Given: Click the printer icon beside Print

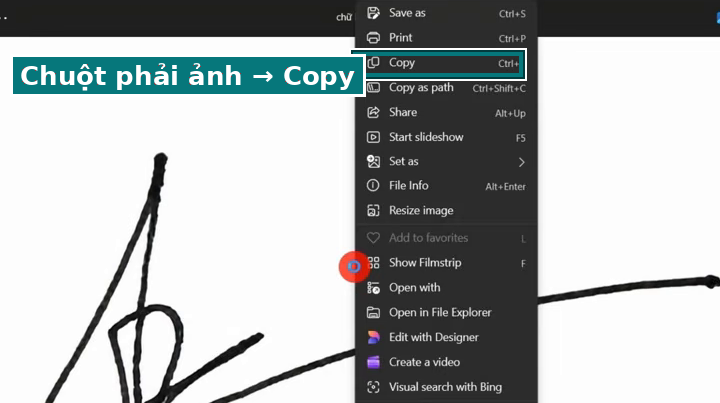Looking at the screenshot, I should (373, 38).
